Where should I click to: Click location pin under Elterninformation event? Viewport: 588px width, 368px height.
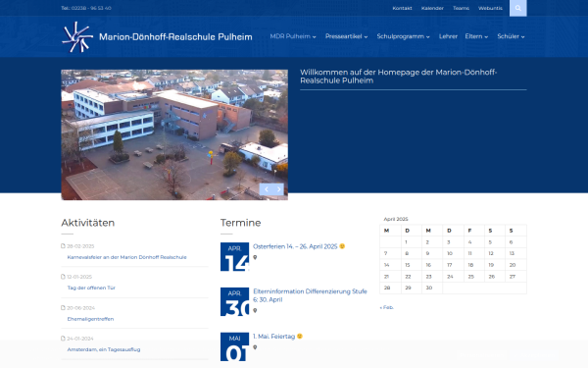(x=255, y=310)
